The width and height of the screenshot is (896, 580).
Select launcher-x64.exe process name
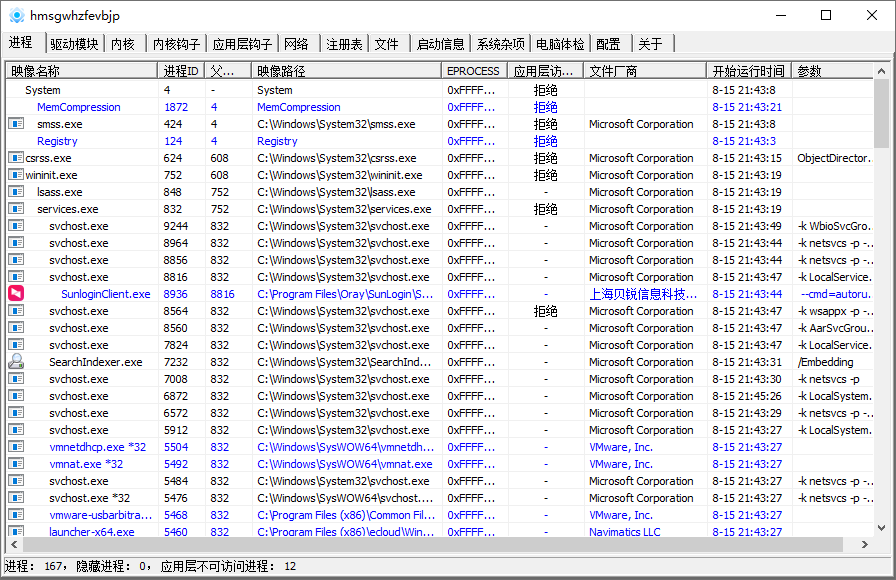click(x=91, y=531)
